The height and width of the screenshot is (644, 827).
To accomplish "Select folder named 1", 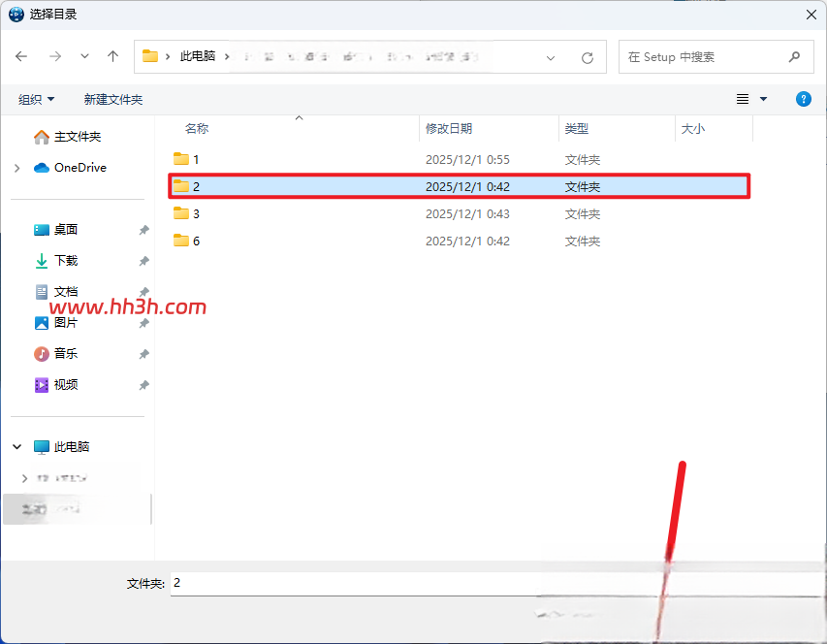I will point(460,159).
